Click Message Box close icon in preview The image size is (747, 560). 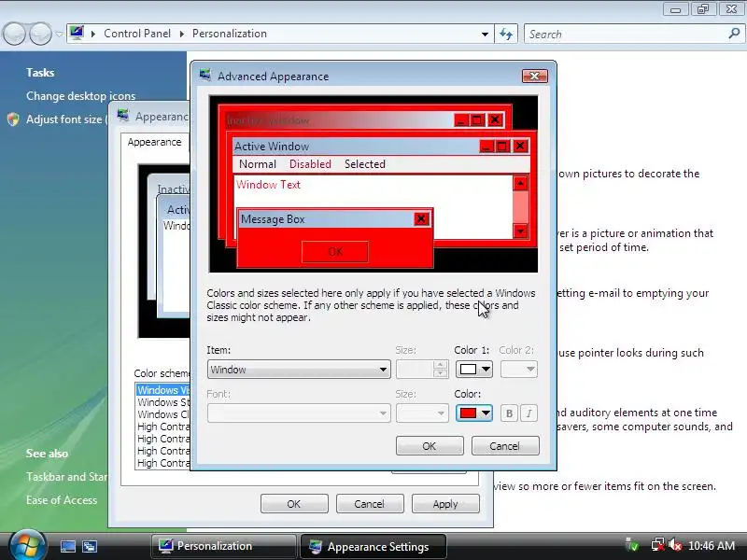421,219
